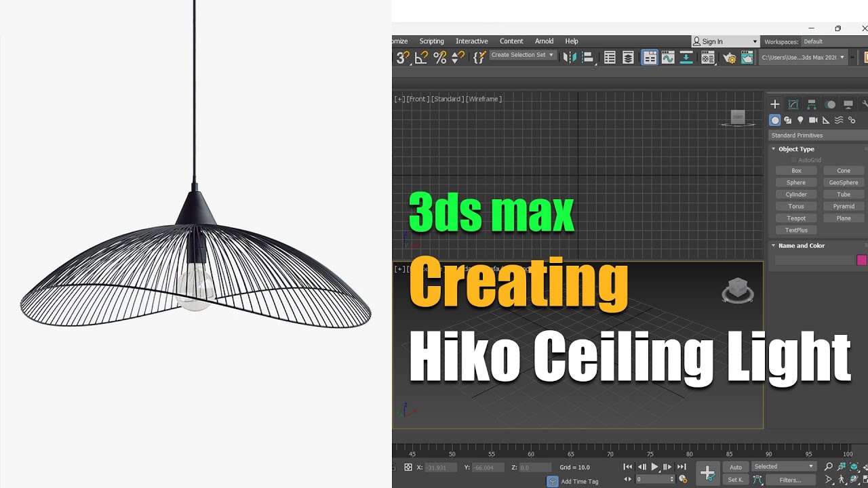Click the Mirror tool icon
This screenshot has height=488, width=868.
(x=569, y=58)
